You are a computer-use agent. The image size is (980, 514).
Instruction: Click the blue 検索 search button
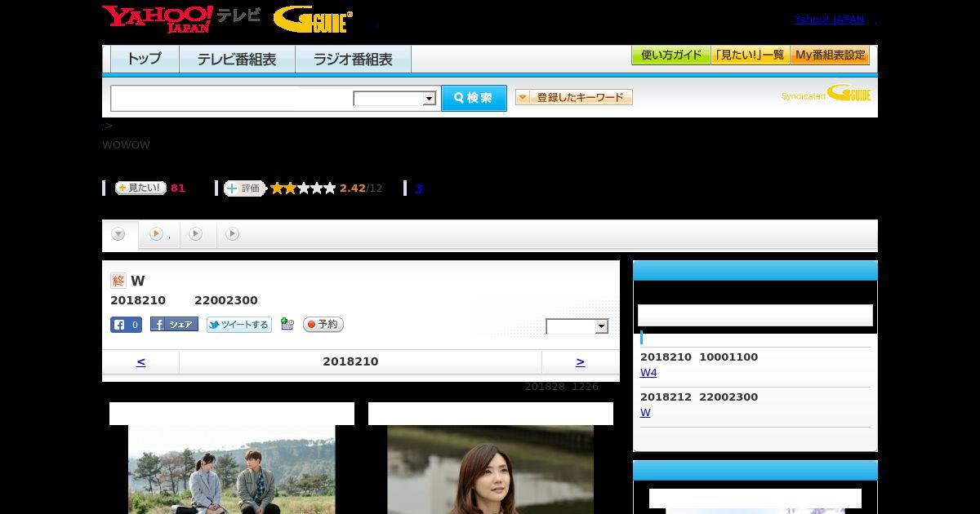(474, 98)
